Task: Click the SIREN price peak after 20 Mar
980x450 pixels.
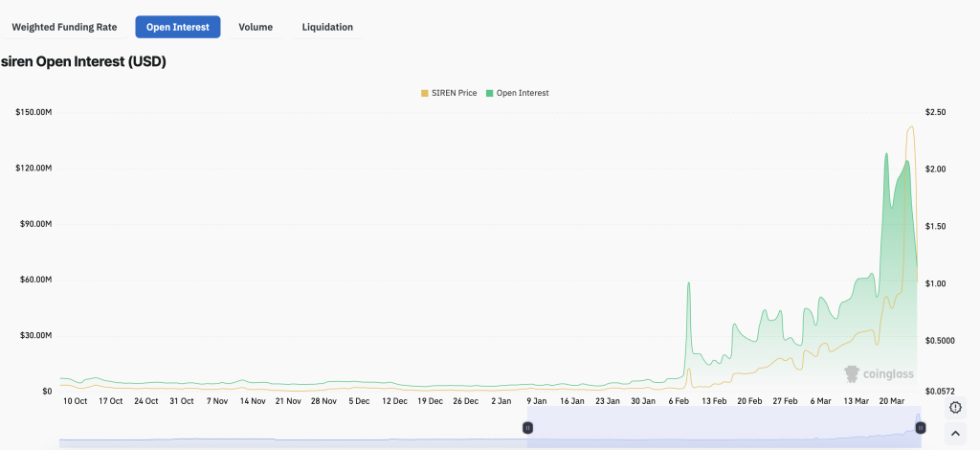Action: tap(911, 126)
